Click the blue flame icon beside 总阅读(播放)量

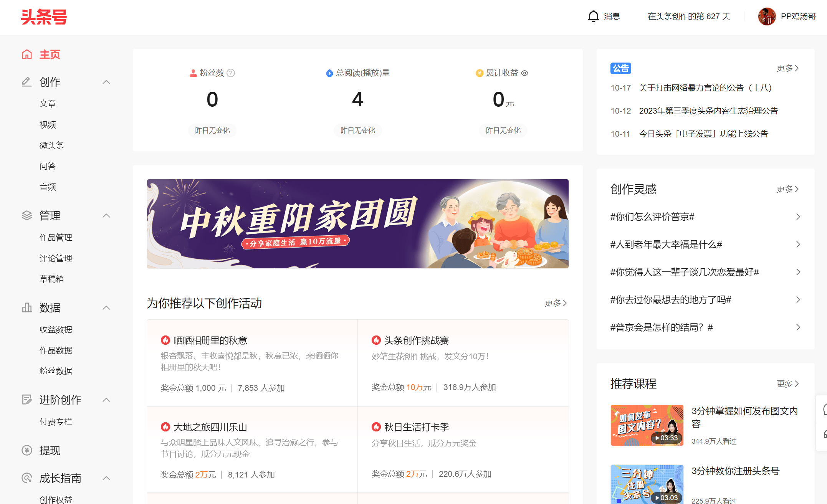click(x=329, y=73)
